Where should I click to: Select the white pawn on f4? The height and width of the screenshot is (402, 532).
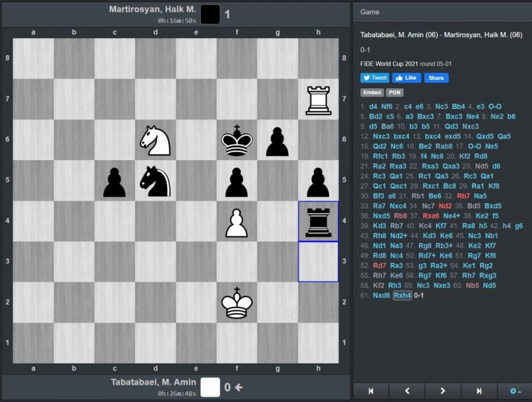[236, 221]
